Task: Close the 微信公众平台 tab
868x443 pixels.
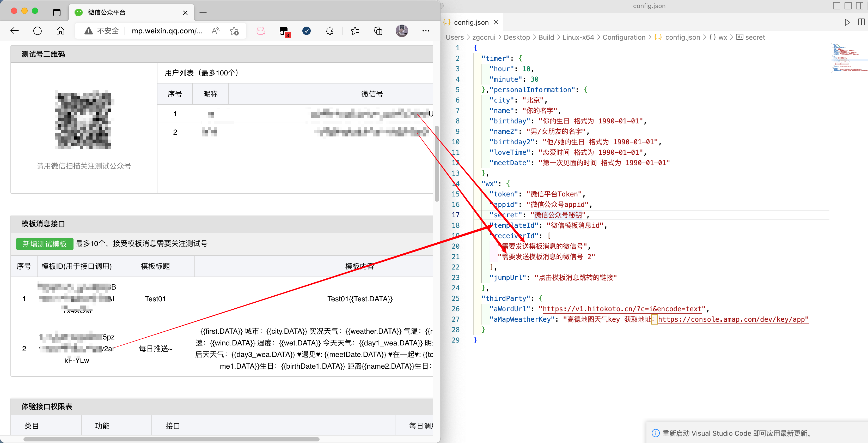Action: click(185, 13)
